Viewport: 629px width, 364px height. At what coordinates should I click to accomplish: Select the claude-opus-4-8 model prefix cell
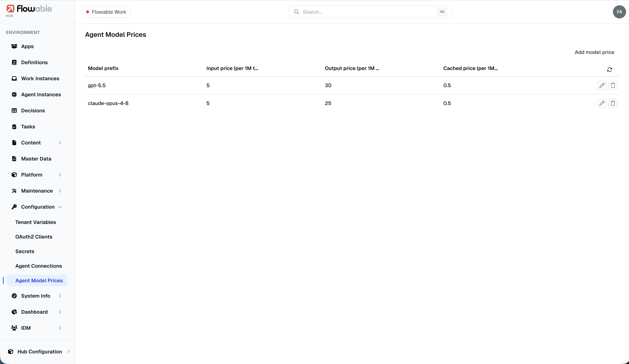(108, 103)
